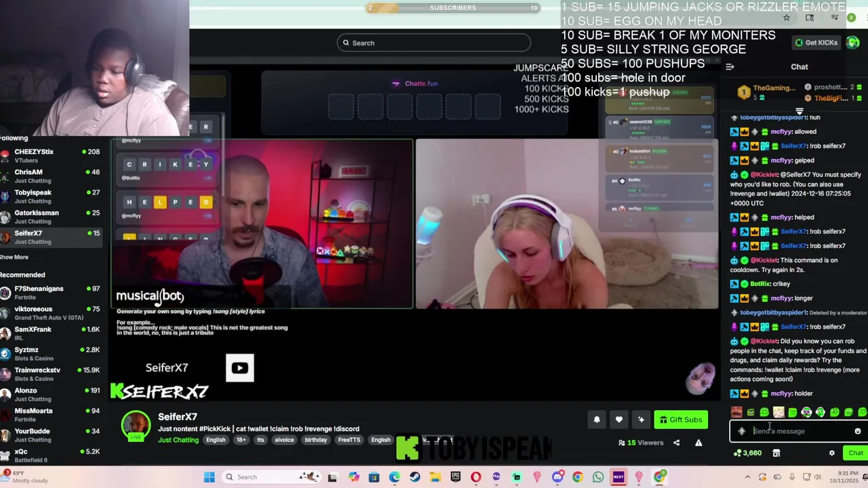Viewport: 868px width, 488px height.
Task: Click the 18+ stream tag
Action: (x=241, y=440)
